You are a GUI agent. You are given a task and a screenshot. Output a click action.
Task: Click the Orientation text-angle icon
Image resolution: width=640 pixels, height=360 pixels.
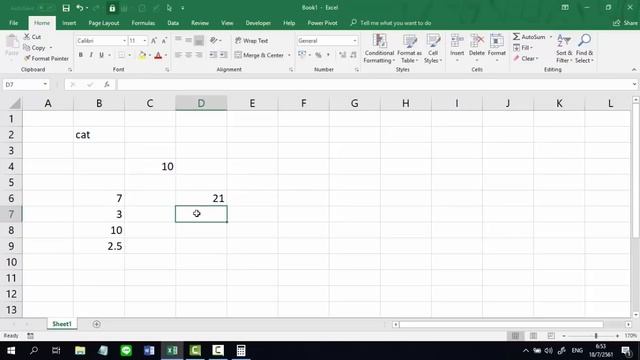coord(213,40)
